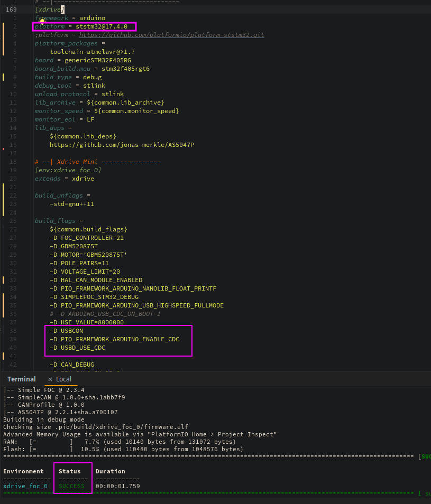Click the -std=gnu++11 unflag entry

71,204
